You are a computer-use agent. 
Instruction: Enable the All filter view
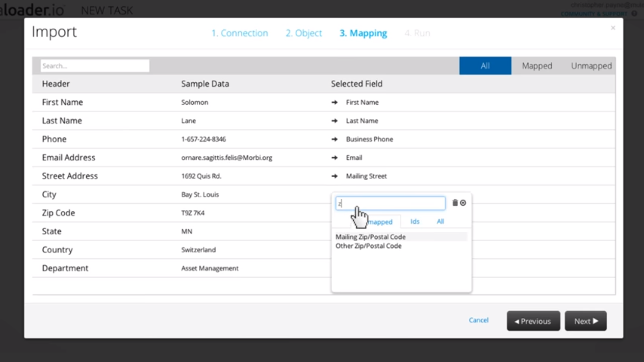[485, 66]
